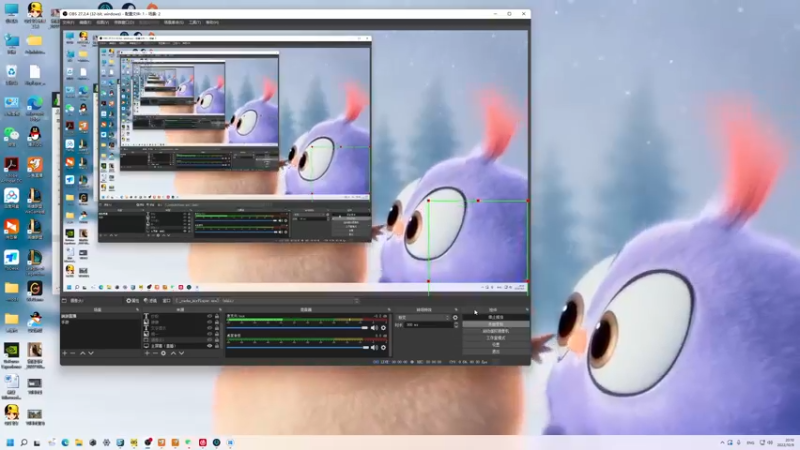Remove the selected source with minus icon
Image resolution: width=800 pixels, height=450 pixels.
[x=155, y=353]
